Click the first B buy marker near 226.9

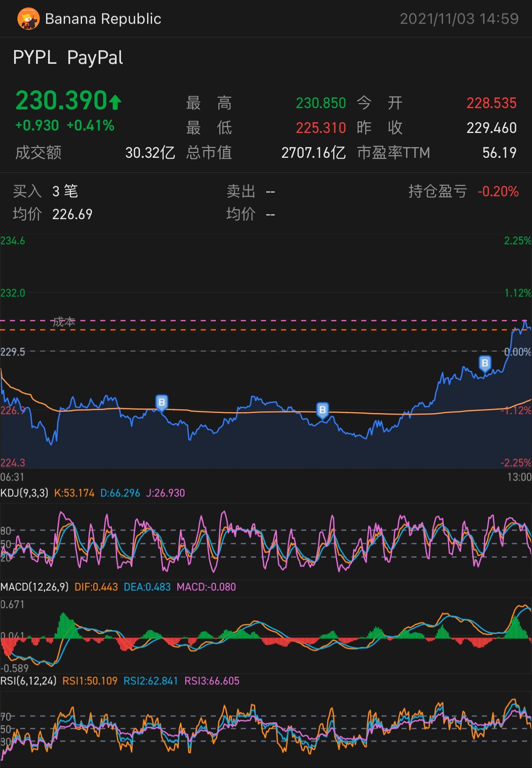162,403
